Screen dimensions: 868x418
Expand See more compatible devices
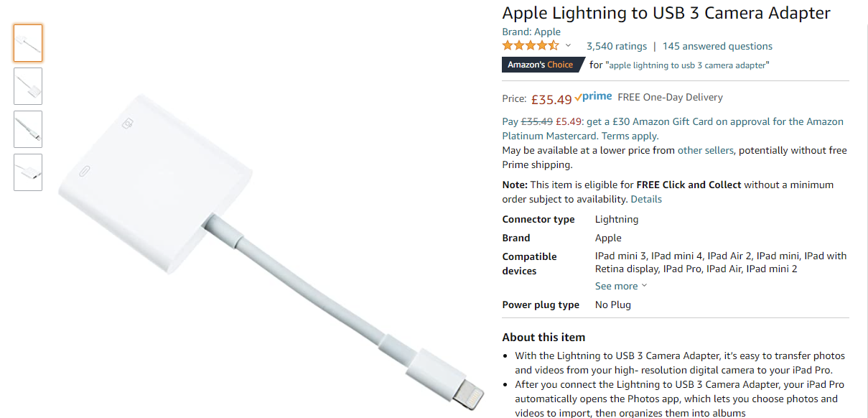click(620, 286)
